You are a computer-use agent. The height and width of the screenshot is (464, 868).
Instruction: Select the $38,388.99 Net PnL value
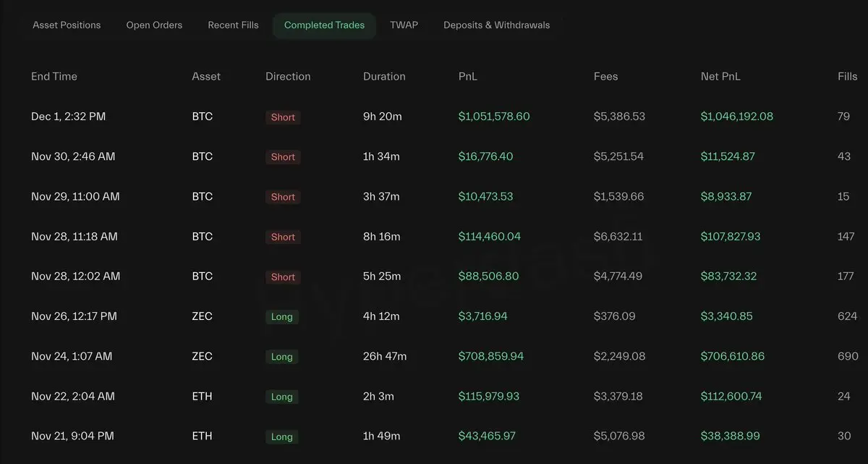(x=730, y=436)
